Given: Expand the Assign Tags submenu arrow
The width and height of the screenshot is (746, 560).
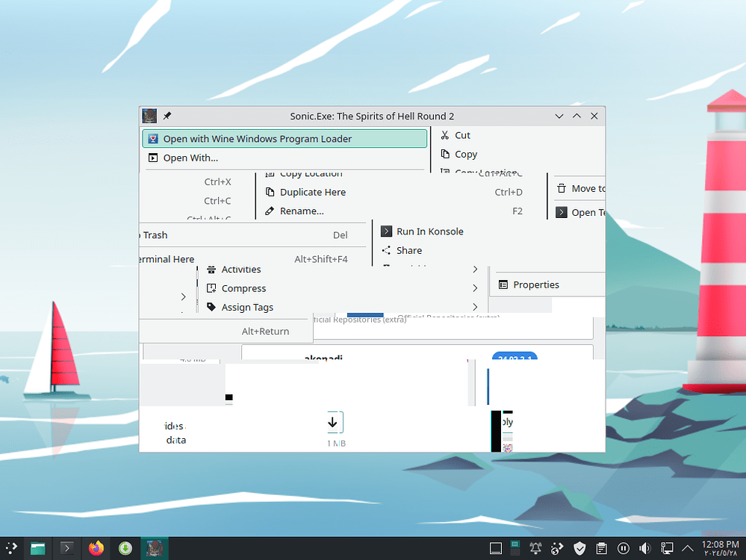Looking at the screenshot, I should [x=475, y=307].
